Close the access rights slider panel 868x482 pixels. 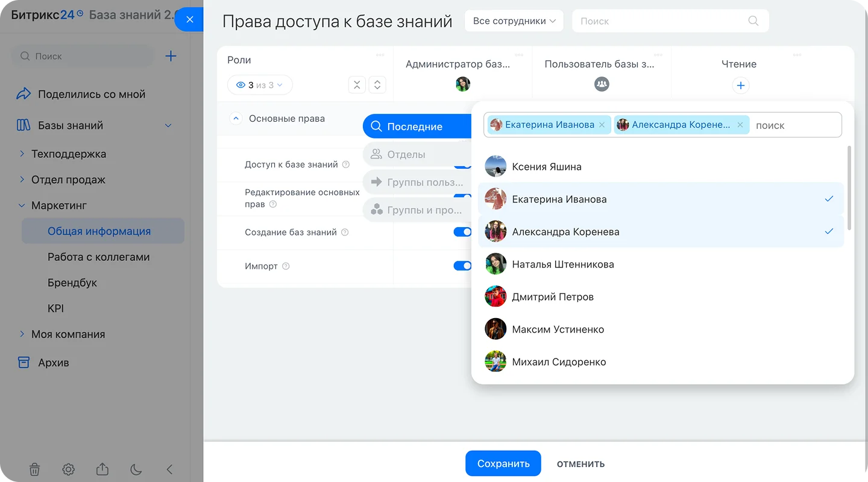189,20
